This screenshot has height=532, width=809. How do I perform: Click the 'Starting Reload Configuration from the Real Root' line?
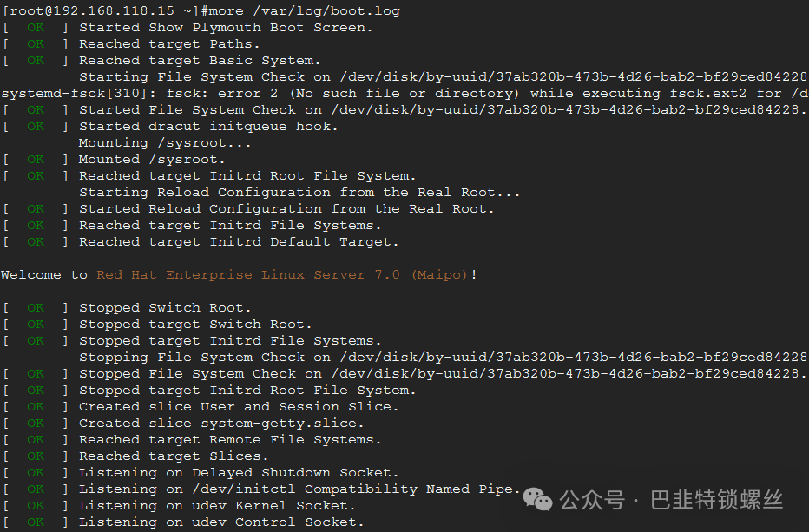pyautogui.click(x=299, y=193)
